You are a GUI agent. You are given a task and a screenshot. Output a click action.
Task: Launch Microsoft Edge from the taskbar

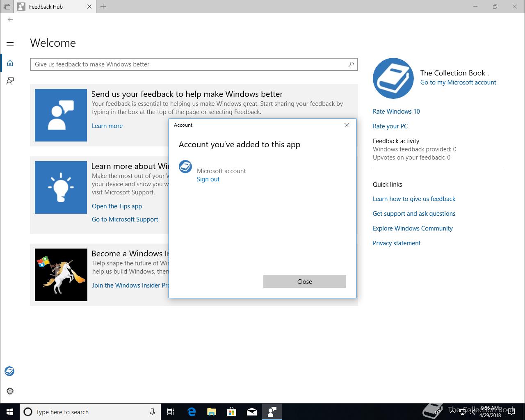point(191,412)
